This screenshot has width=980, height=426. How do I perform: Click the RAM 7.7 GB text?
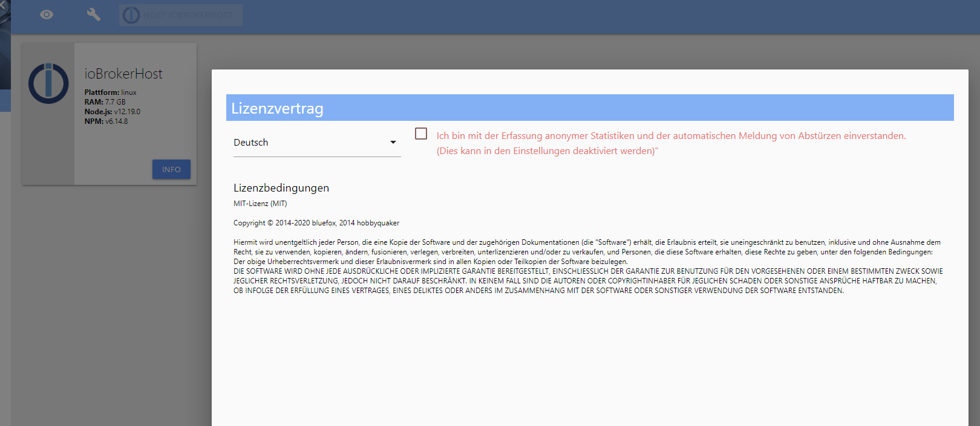tap(105, 102)
